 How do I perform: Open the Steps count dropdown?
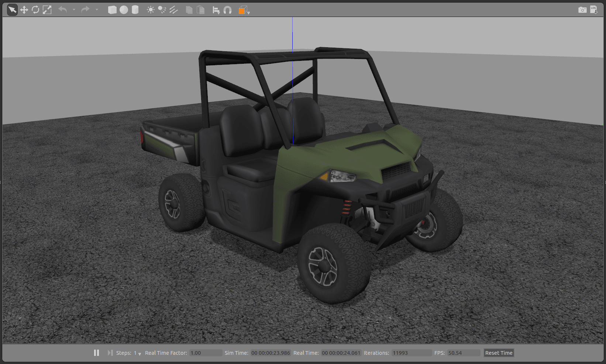[140, 353]
